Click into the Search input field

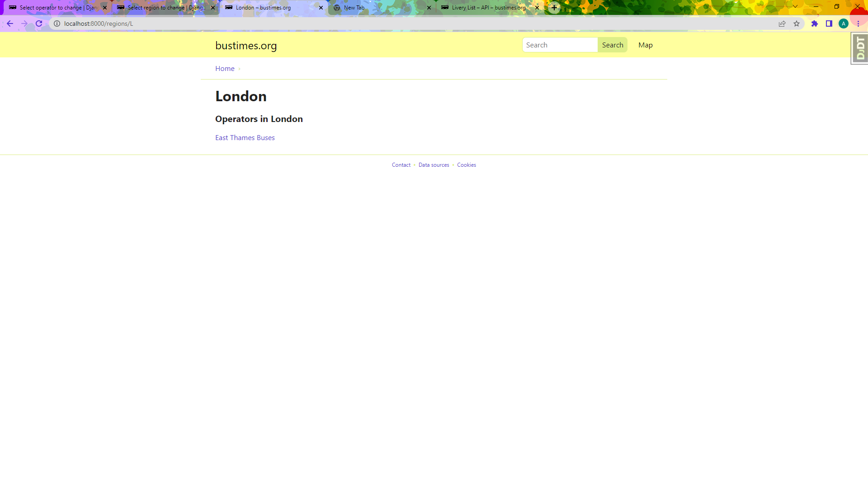coord(560,45)
